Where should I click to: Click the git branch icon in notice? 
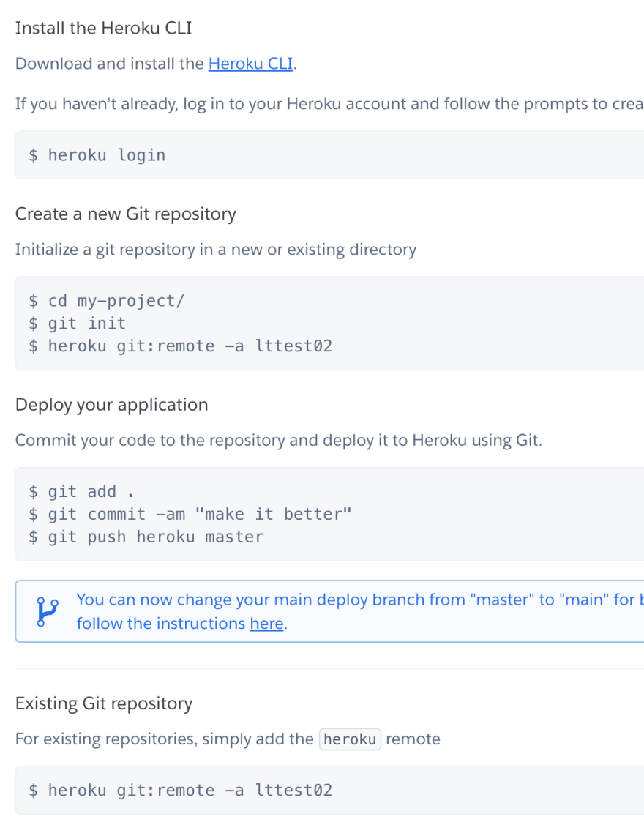[x=47, y=611]
